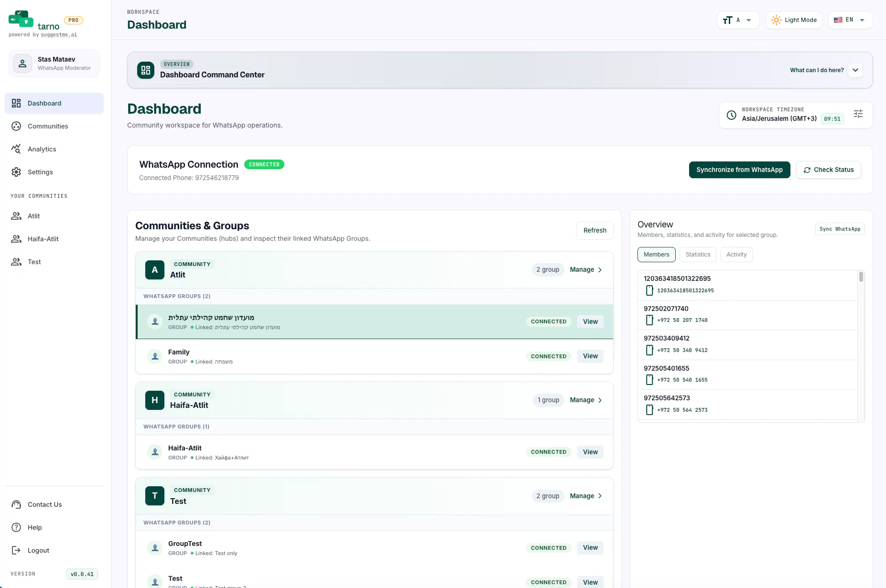The height and width of the screenshot is (588, 886).
Task: View the GroupTest group
Action: (x=590, y=548)
